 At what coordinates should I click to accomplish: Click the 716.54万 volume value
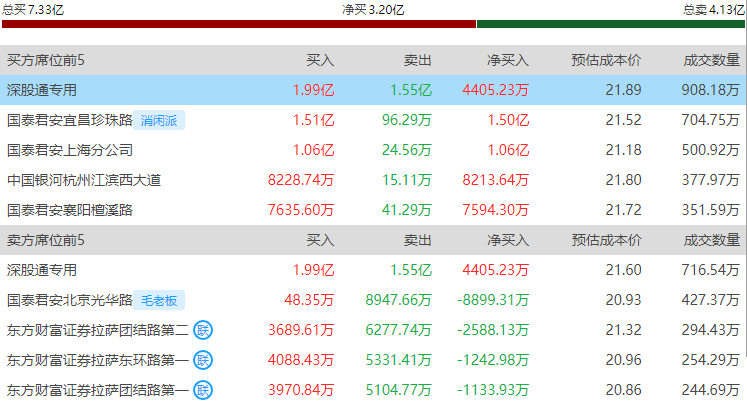(710, 270)
